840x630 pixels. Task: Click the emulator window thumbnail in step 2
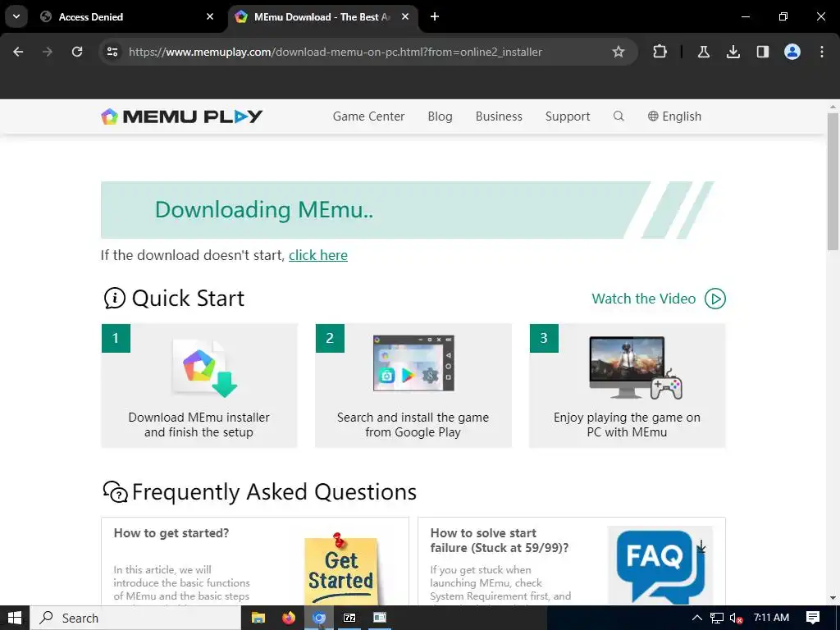(413, 363)
